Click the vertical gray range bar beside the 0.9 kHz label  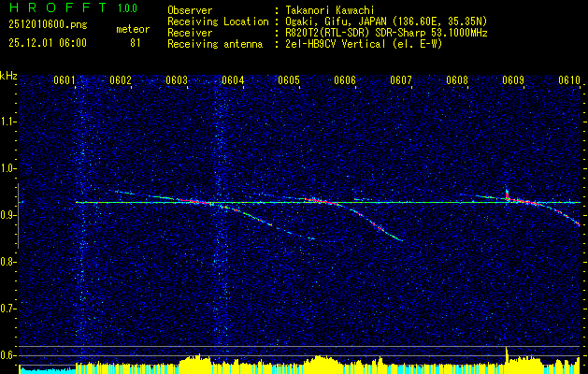tap(18, 216)
